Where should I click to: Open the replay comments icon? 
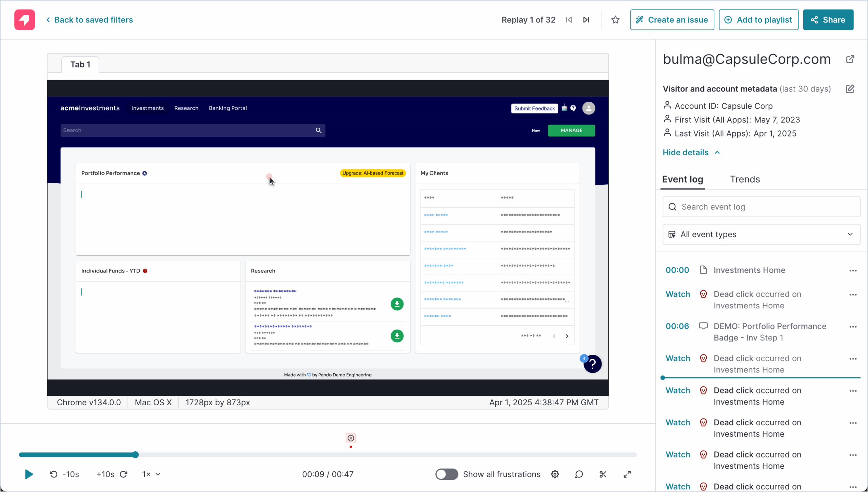[x=579, y=474]
